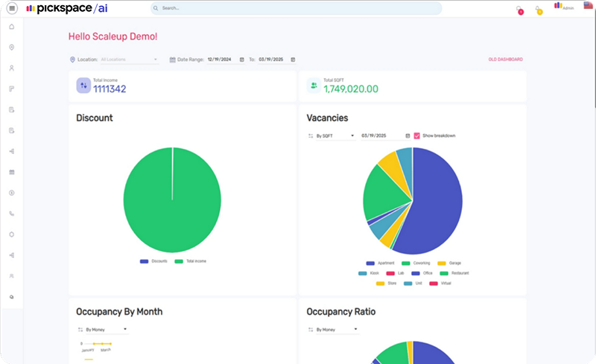The image size is (596, 364).
Task: Focus the Search input field
Action: (x=297, y=8)
